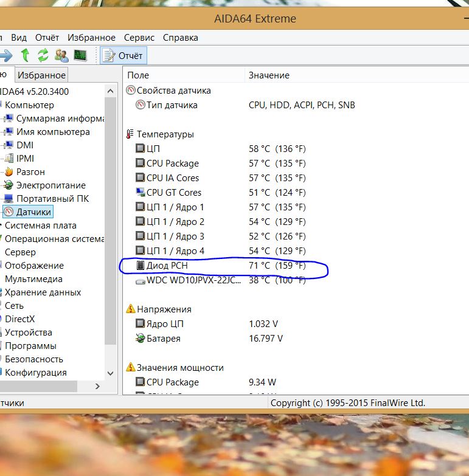Screen dimensions: 469x476
Task: Click the green monitor graph toolbar icon
Action: (80, 55)
